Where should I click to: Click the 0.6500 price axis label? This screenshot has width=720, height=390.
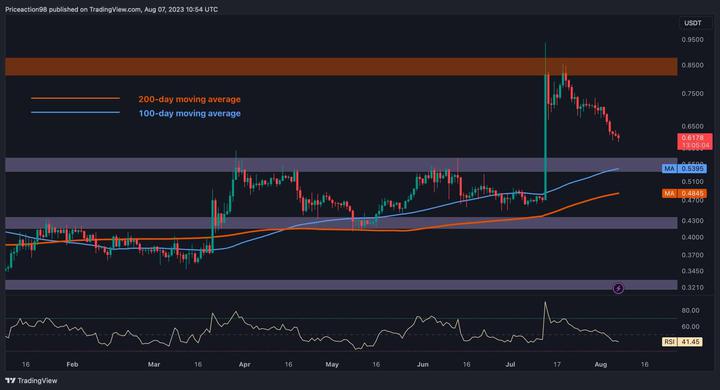coord(692,126)
